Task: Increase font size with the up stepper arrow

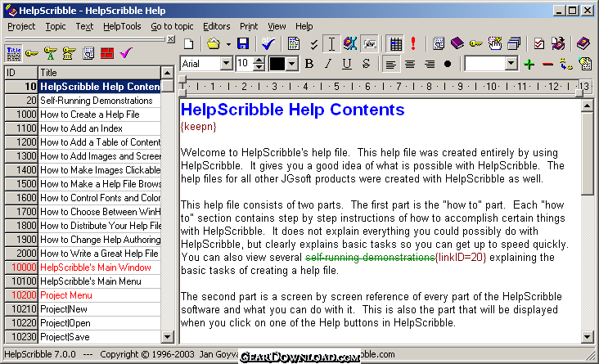Action: [x=259, y=60]
